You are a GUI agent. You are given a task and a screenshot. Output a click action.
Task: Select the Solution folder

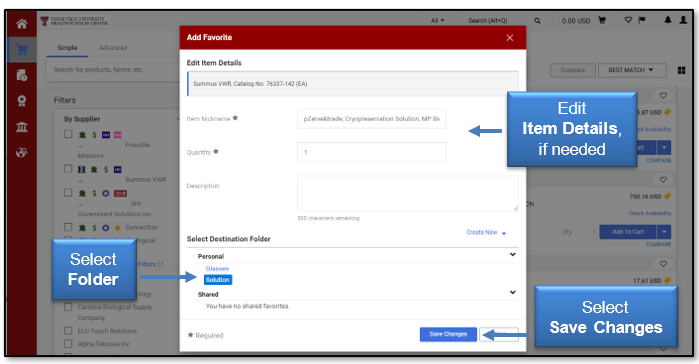point(218,280)
